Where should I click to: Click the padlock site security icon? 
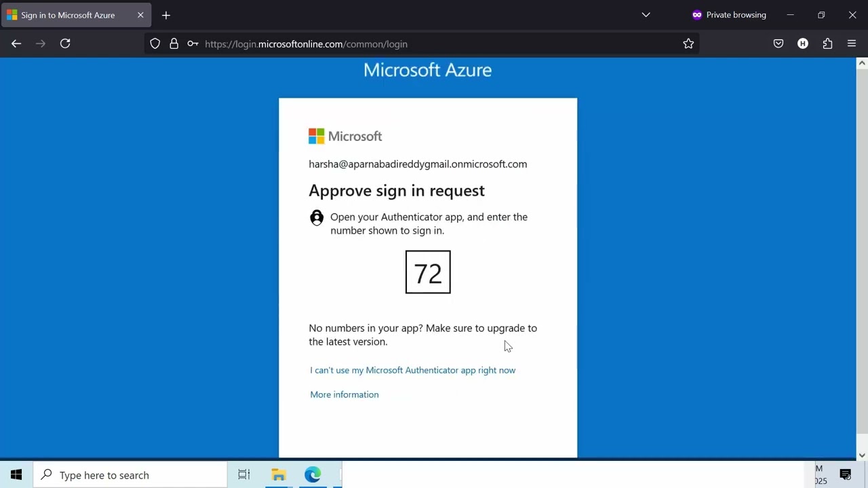click(x=174, y=43)
